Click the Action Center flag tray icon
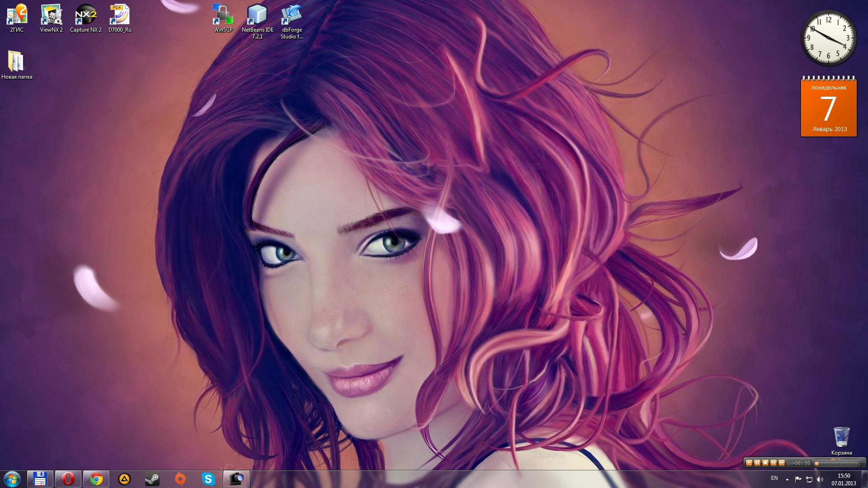This screenshot has height=488, width=868. (798, 479)
